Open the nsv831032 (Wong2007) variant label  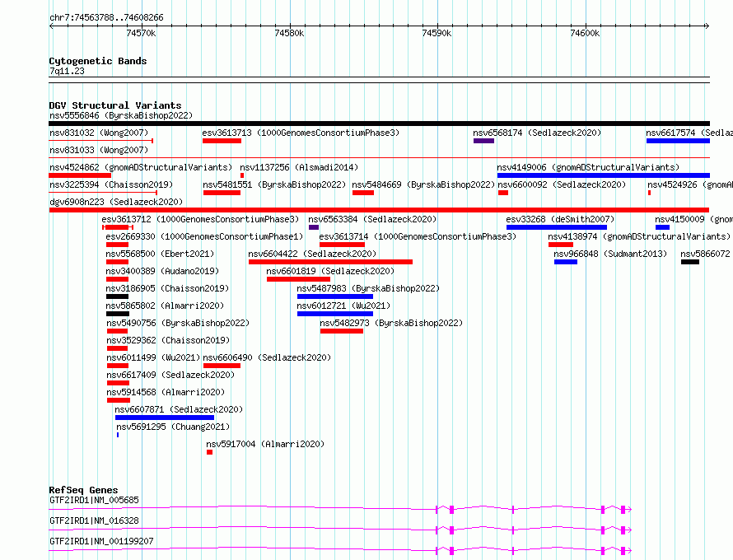[99, 133]
